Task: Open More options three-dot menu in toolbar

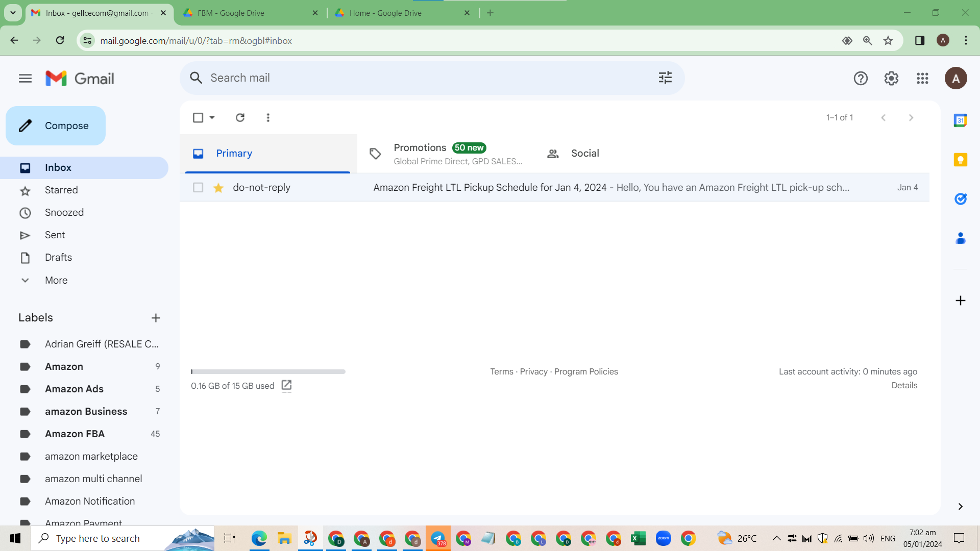Action: click(268, 118)
